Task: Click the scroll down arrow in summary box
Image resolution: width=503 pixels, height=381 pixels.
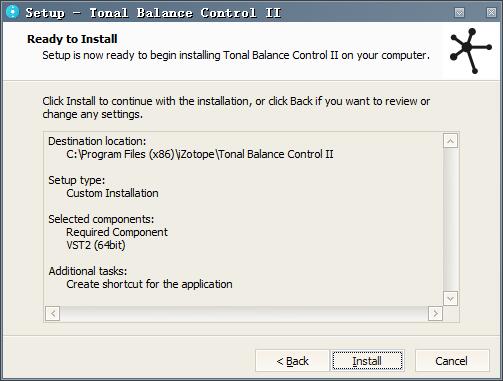Action: 450,298
